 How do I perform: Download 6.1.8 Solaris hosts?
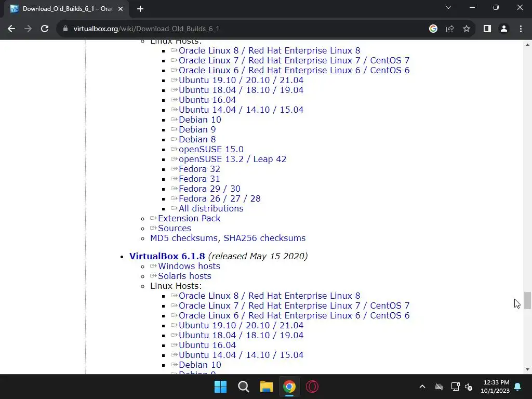(184, 276)
